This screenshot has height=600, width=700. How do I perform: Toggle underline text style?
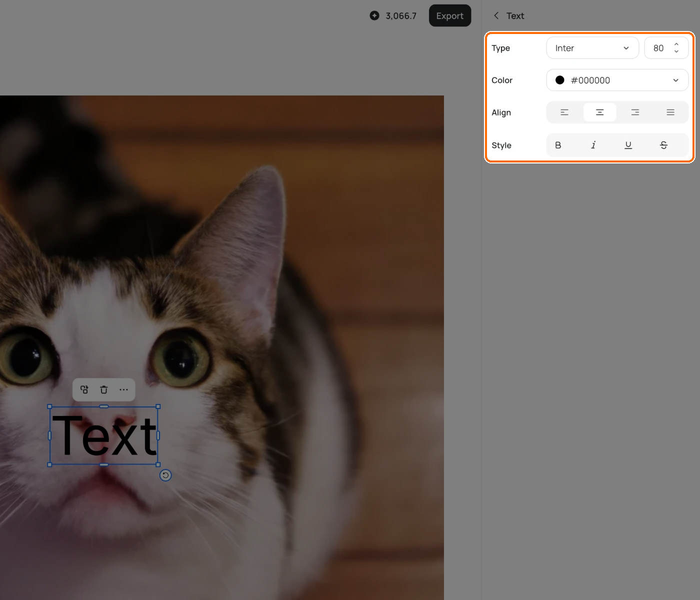click(x=628, y=145)
